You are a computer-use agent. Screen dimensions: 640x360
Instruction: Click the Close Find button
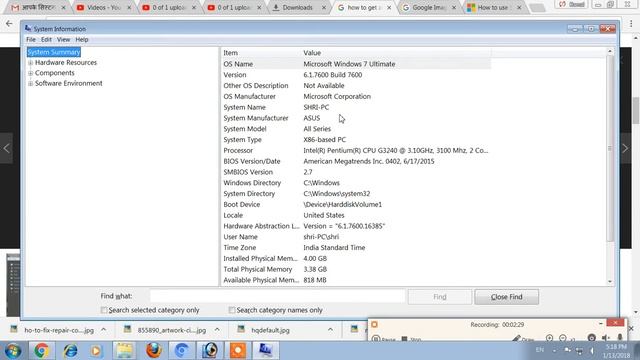click(x=507, y=297)
